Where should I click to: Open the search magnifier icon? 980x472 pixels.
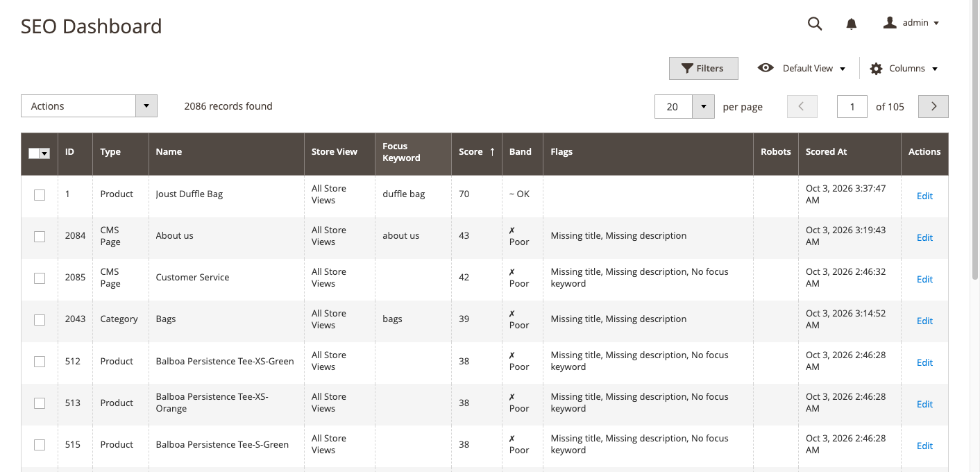click(815, 24)
